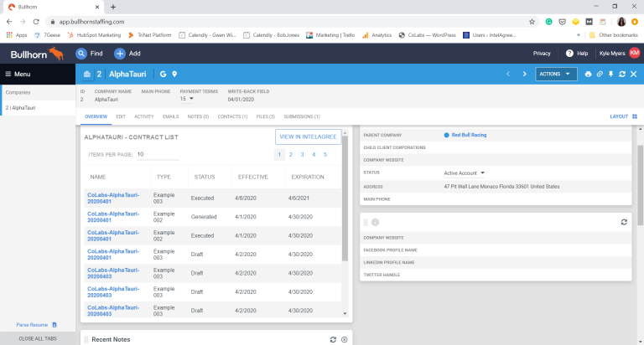Pin the AlphaTauri record tab
Screen dimensions: 644x345
coord(611,75)
